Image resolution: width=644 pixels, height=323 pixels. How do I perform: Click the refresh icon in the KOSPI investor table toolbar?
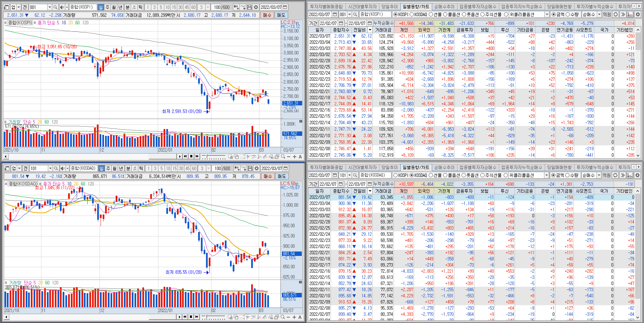coord(616,14)
